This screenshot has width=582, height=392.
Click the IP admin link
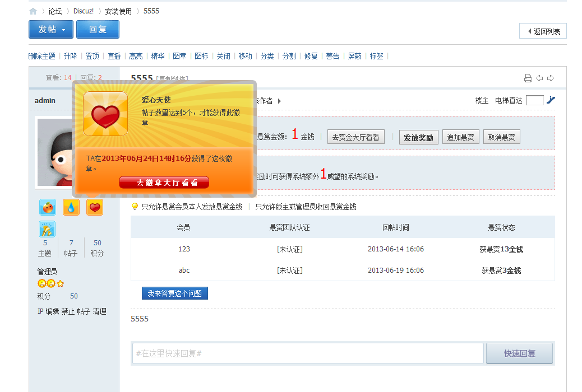[40, 311]
